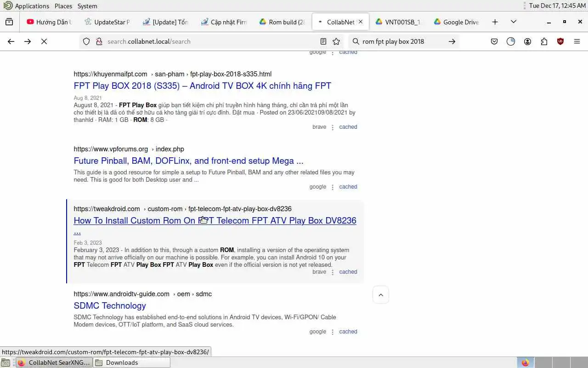Go forward one page

click(28, 41)
